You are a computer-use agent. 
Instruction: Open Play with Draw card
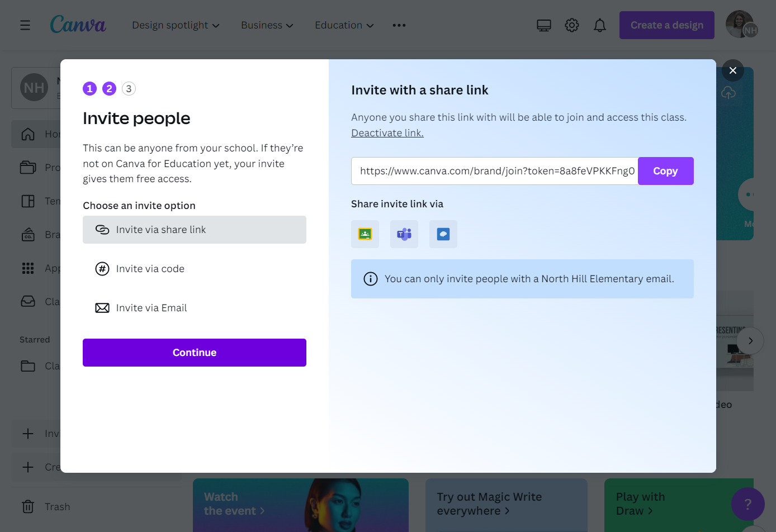(x=679, y=505)
